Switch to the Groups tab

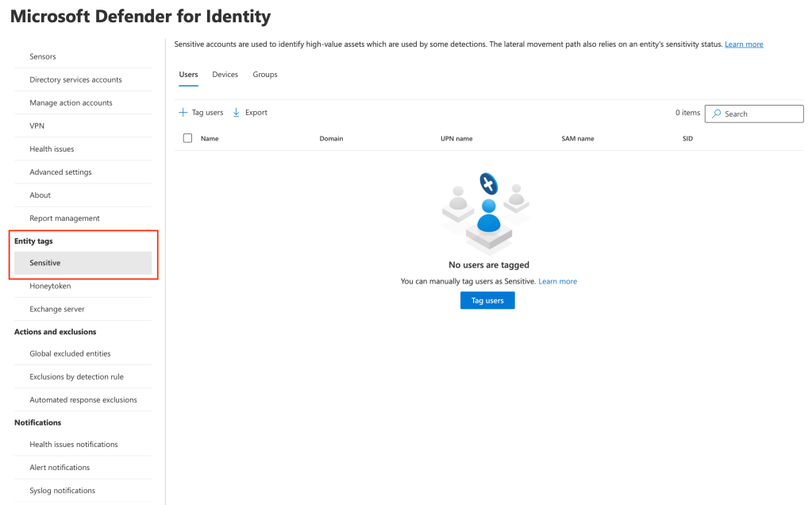(x=264, y=74)
